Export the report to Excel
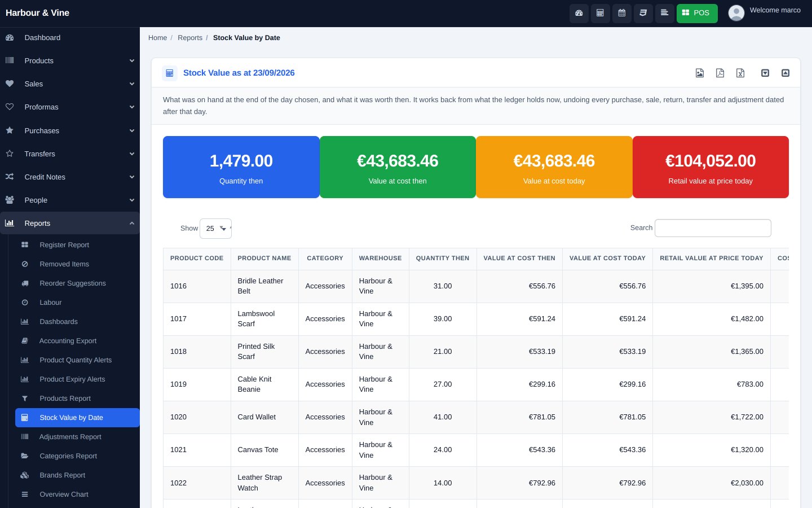The image size is (812, 508). (740, 73)
